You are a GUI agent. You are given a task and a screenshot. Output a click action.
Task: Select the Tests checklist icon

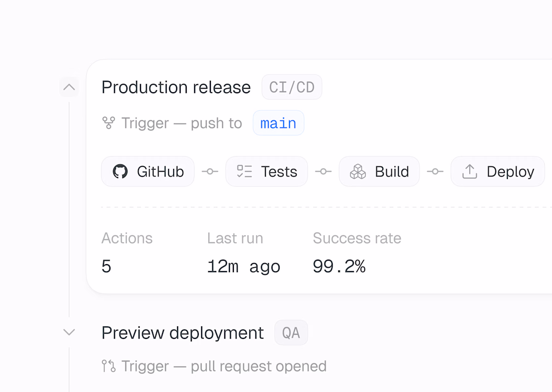[x=244, y=171]
